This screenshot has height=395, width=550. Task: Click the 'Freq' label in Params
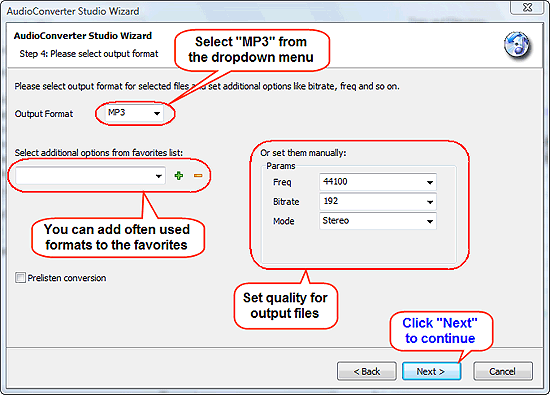point(282,182)
